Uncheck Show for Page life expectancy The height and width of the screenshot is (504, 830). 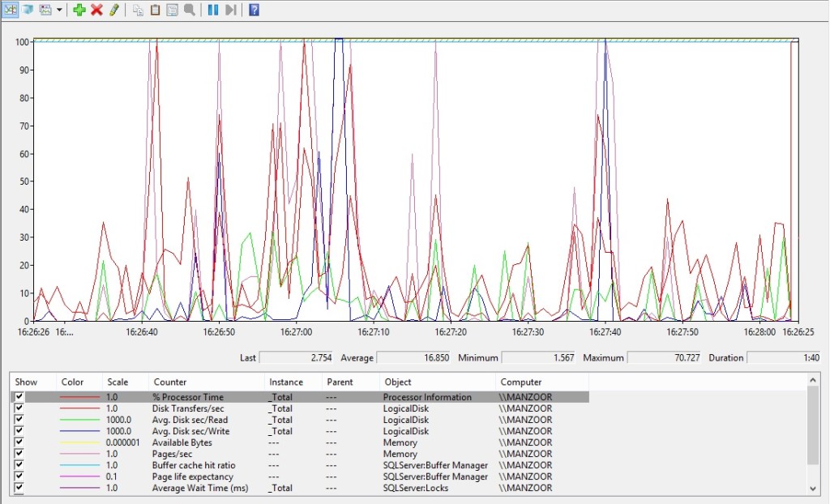(x=19, y=476)
